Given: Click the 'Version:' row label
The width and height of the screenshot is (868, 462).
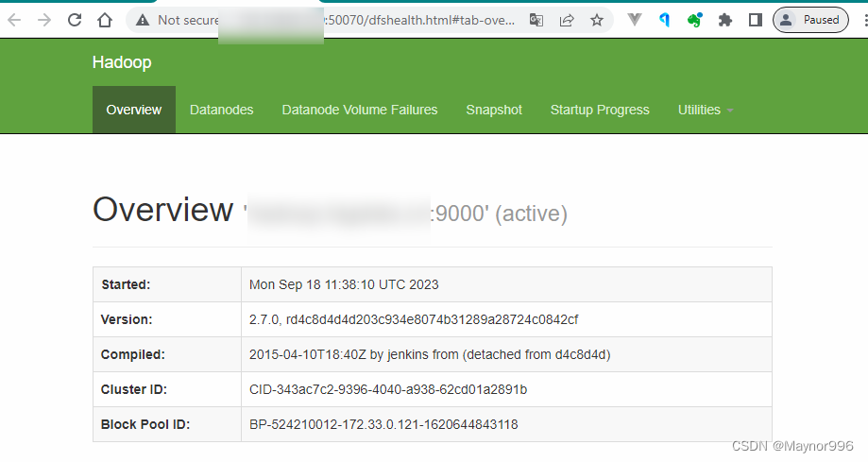Looking at the screenshot, I should (x=127, y=319).
